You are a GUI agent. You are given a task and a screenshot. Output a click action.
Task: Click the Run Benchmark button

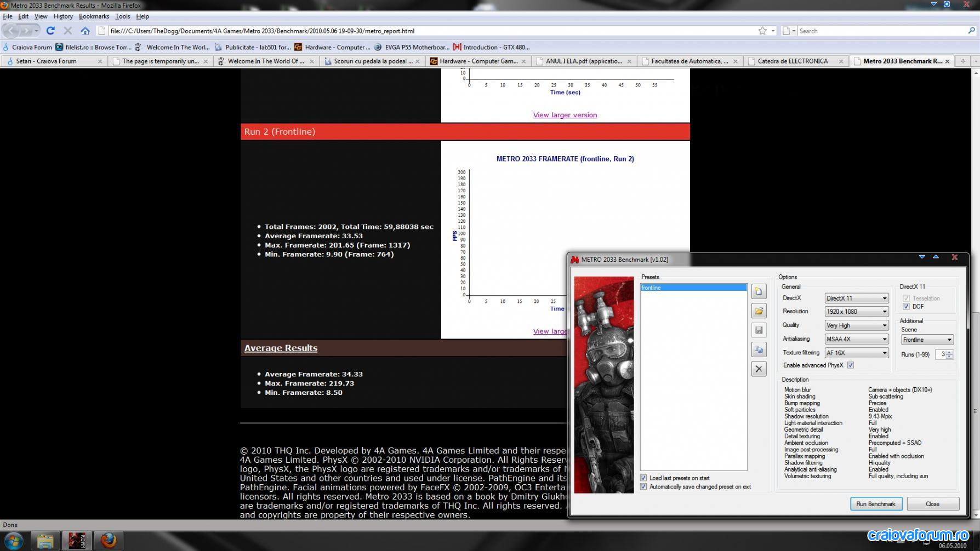876,504
